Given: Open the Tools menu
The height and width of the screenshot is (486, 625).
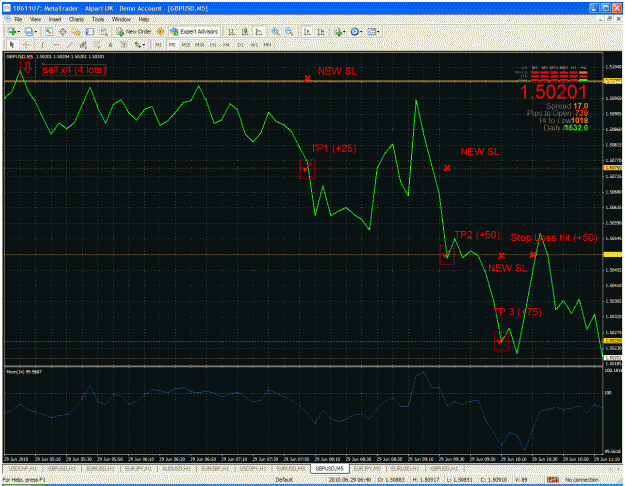Looking at the screenshot, I should tap(98, 19).
